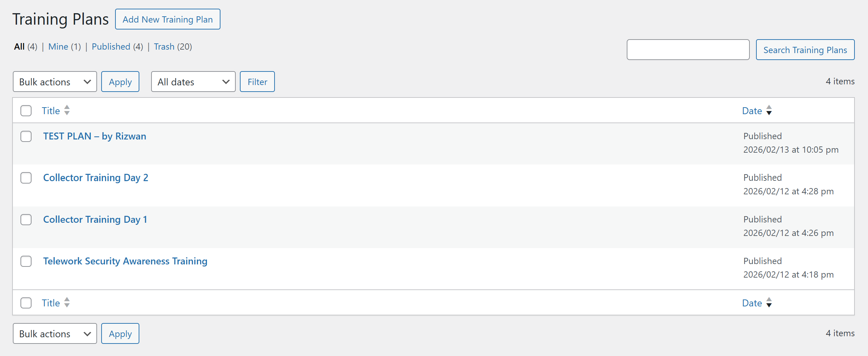Image resolution: width=868 pixels, height=356 pixels.
Task: Check the TEST PLAN – by Rizwan checkbox
Action: [26, 136]
